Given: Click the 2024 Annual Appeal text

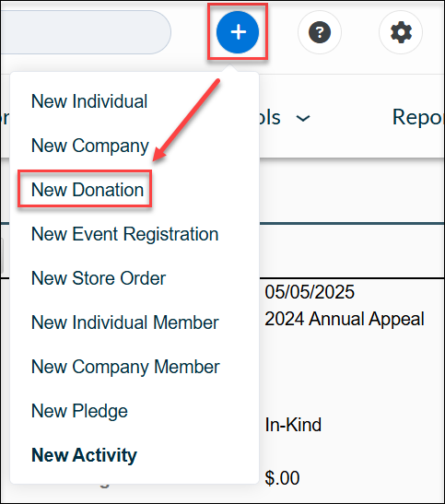Looking at the screenshot, I should pyautogui.click(x=345, y=319).
